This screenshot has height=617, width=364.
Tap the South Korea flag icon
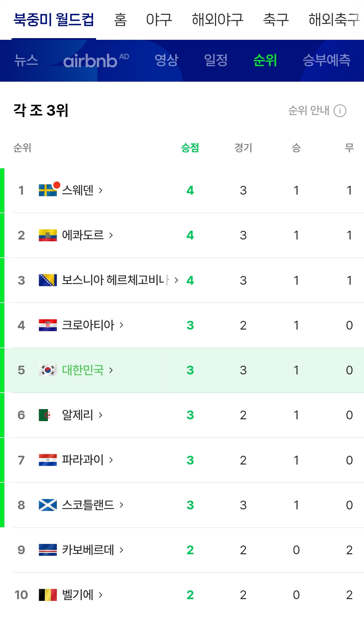tap(48, 370)
